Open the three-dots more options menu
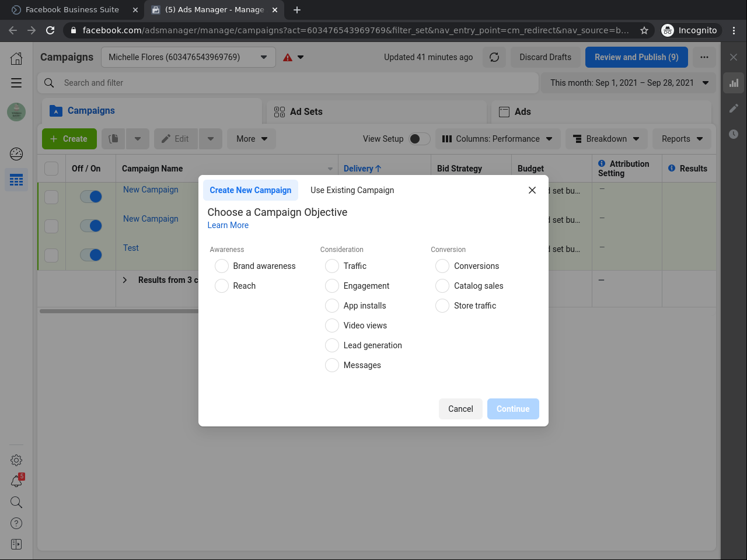Screen dimensions: 747x560 coord(704,57)
